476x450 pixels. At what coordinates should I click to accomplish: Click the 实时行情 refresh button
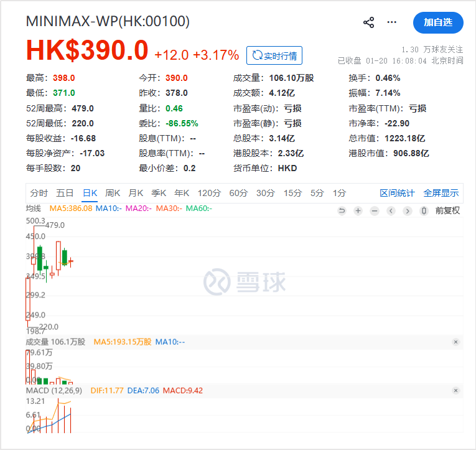coord(274,55)
